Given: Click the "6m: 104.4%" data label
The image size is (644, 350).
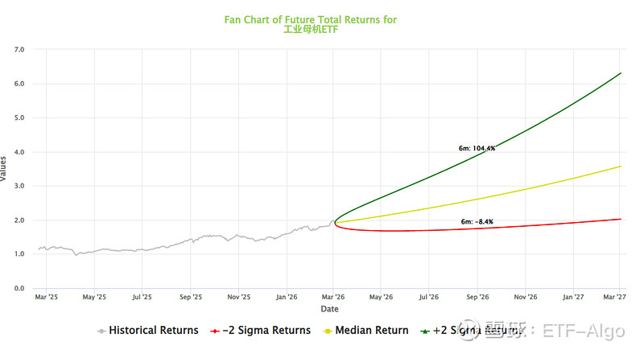Looking at the screenshot, I should 477,149.
